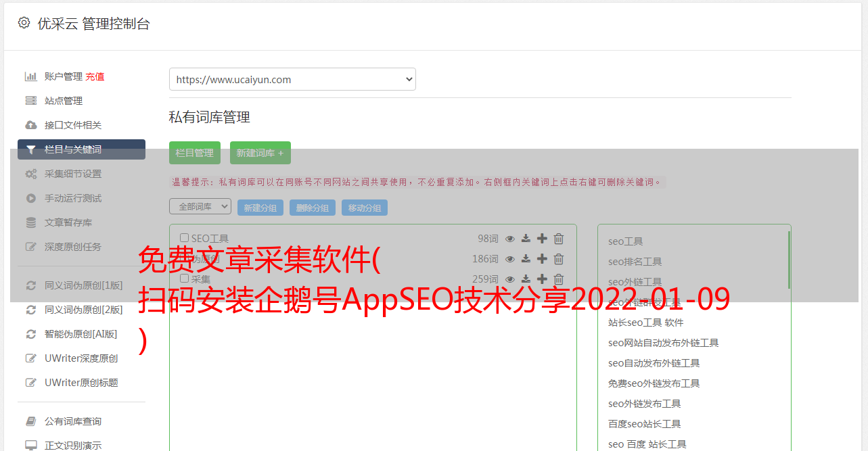Open 账户管理 in the sidebar
The height and width of the screenshot is (451, 868).
tap(64, 76)
